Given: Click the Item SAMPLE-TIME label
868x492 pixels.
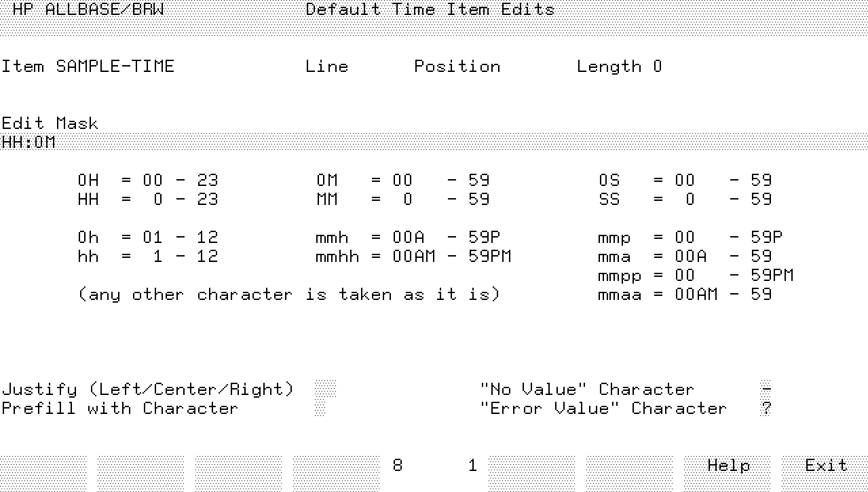Looking at the screenshot, I should click(x=88, y=67).
